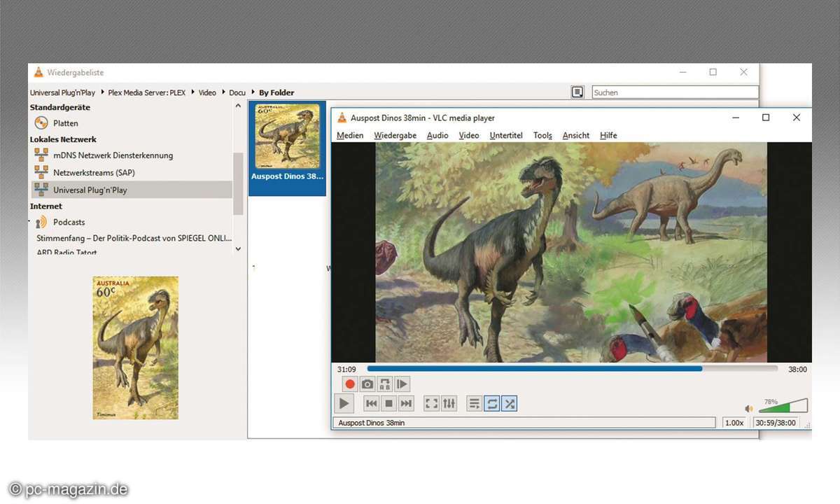Screen dimensions: 840x504
Task: Toggle loop repeat mode
Action: [492, 403]
